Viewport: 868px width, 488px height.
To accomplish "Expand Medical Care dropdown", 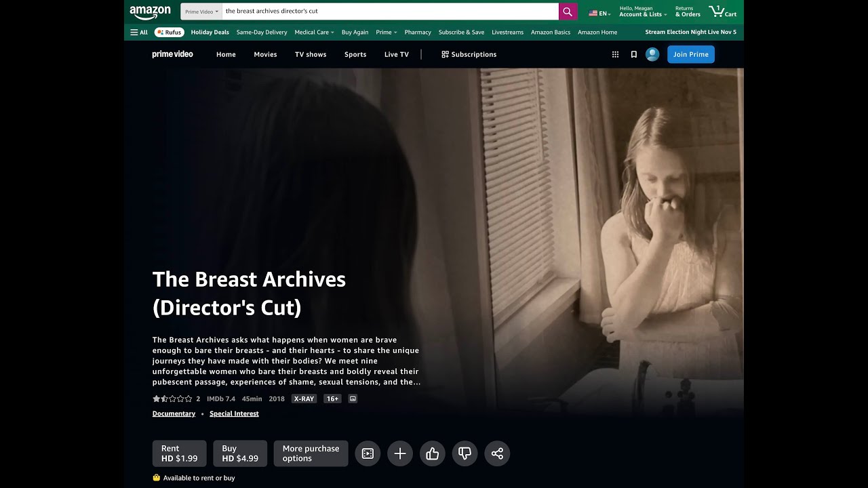I will [x=314, y=32].
